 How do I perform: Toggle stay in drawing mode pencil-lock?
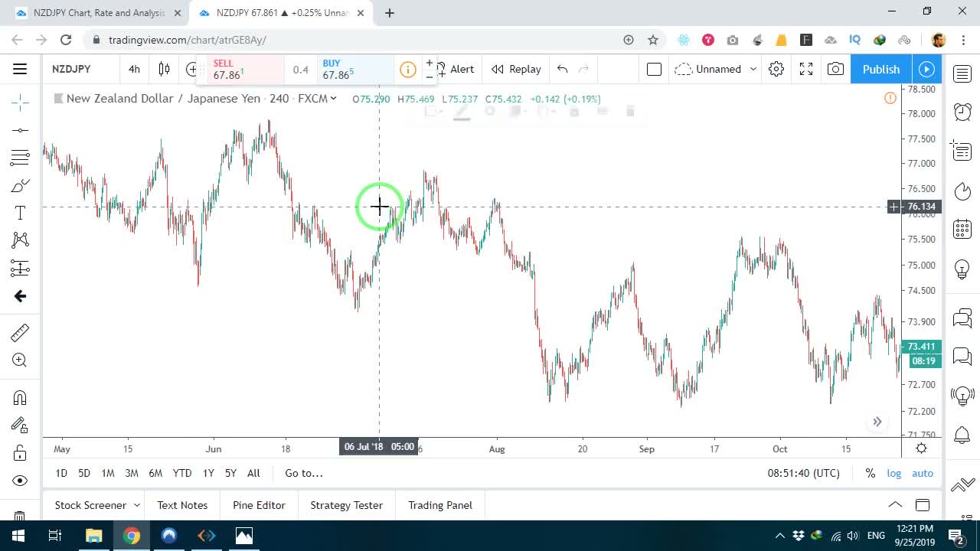coord(20,425)
